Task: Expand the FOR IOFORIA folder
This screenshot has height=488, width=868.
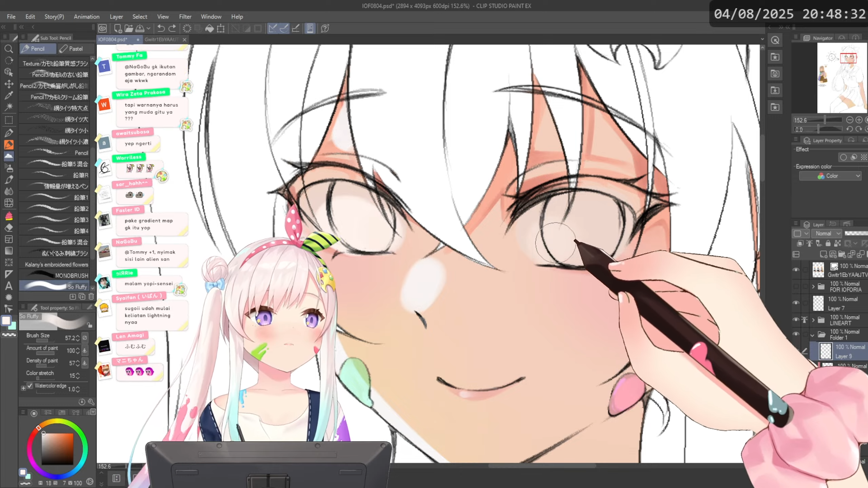Action: pyautogui.click(x=813, y=287)
